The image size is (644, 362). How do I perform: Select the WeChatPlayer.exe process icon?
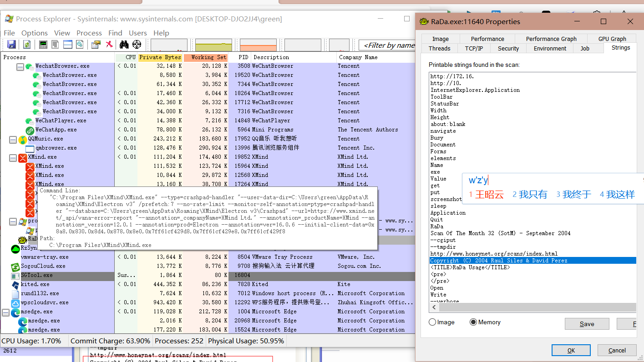pyautogui.click(x=30, y=121)
